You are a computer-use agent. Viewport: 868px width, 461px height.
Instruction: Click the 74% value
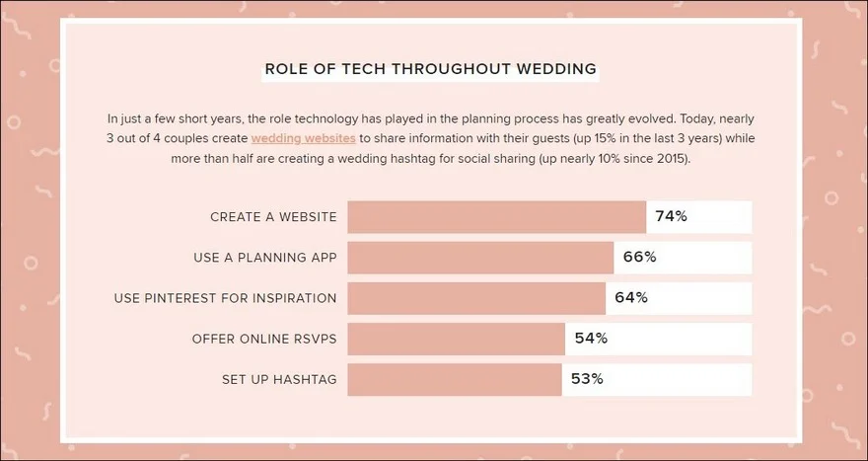[671, 217]
